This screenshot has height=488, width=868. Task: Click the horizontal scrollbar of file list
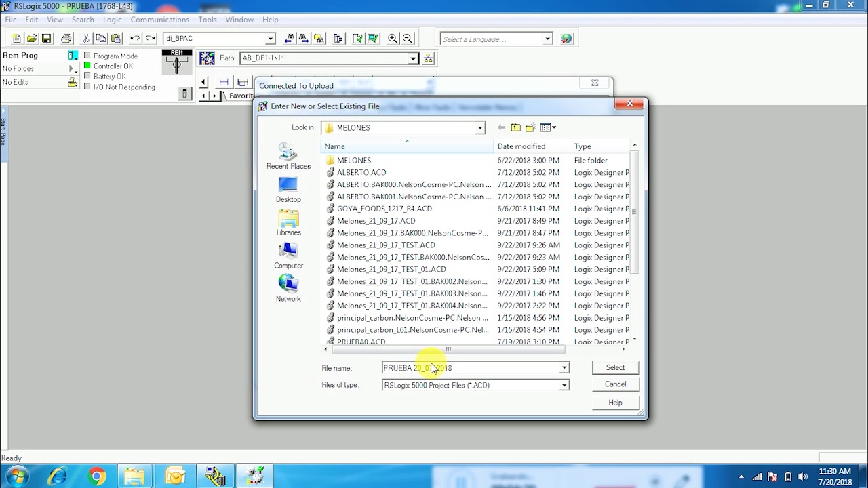point(448,350)
